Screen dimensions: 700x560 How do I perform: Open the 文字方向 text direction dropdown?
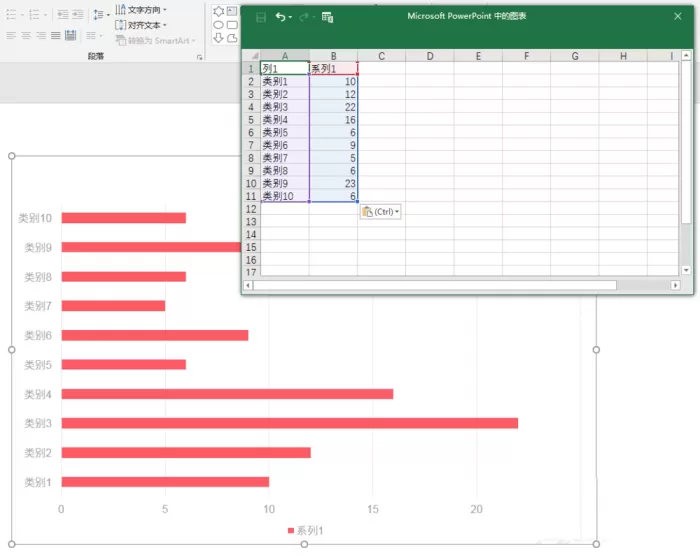pyautogui.click(x=141, y=9)
